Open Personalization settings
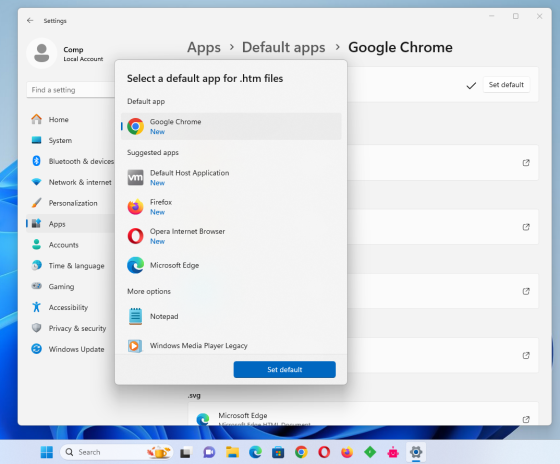560x464 pixels. (70, 203)
